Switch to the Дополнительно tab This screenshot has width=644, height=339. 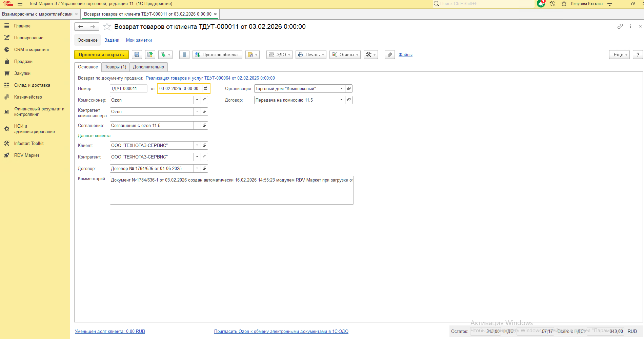(148, 67)
